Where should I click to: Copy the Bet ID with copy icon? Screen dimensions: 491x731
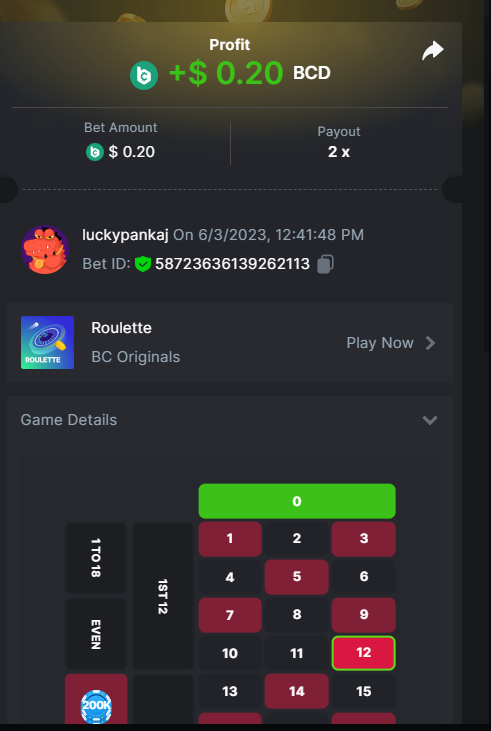(325, 264)
